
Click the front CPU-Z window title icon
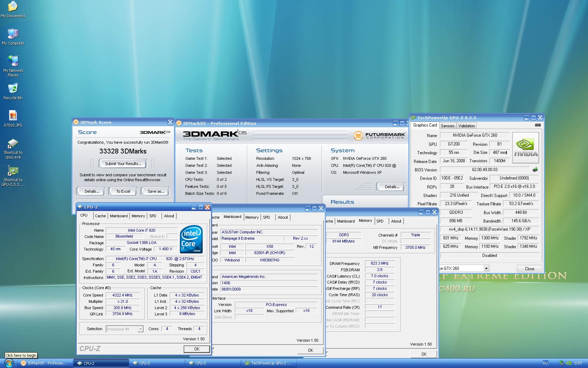(80, 207)
